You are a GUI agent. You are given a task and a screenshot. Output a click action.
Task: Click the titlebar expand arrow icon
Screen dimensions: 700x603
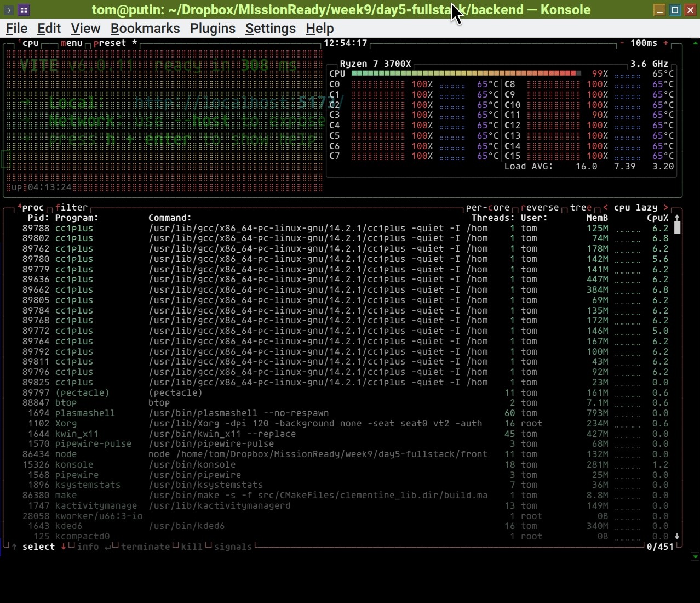(x=8, y=10)
